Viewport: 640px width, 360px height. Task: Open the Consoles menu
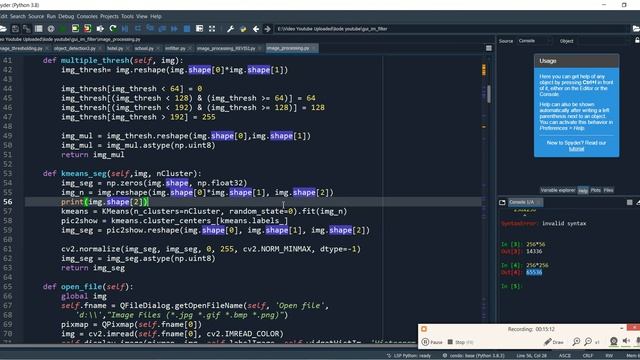87,16
